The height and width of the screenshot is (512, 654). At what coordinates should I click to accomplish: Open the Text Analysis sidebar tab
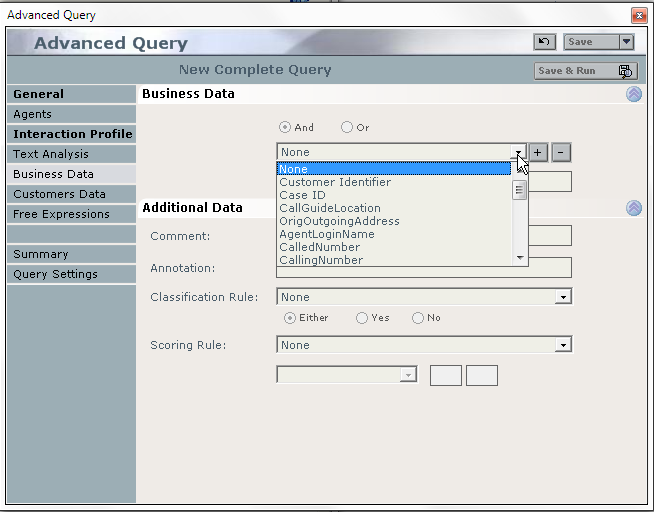point(51,154)
